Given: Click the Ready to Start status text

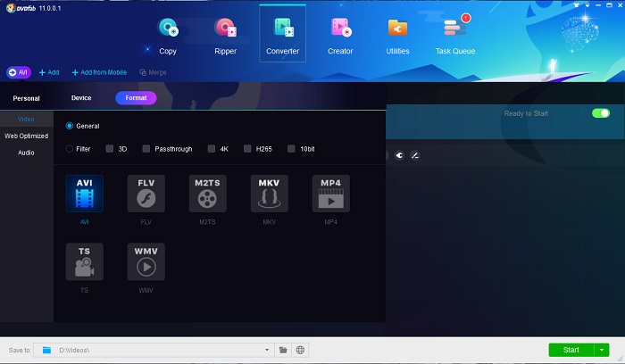Looking at the screenshot, I should pyautogui.click(x=526, y=113).
